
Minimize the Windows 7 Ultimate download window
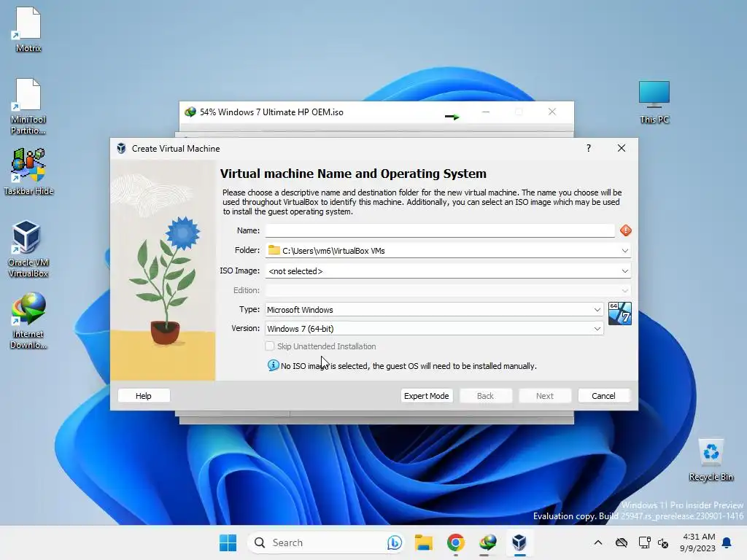485,112
